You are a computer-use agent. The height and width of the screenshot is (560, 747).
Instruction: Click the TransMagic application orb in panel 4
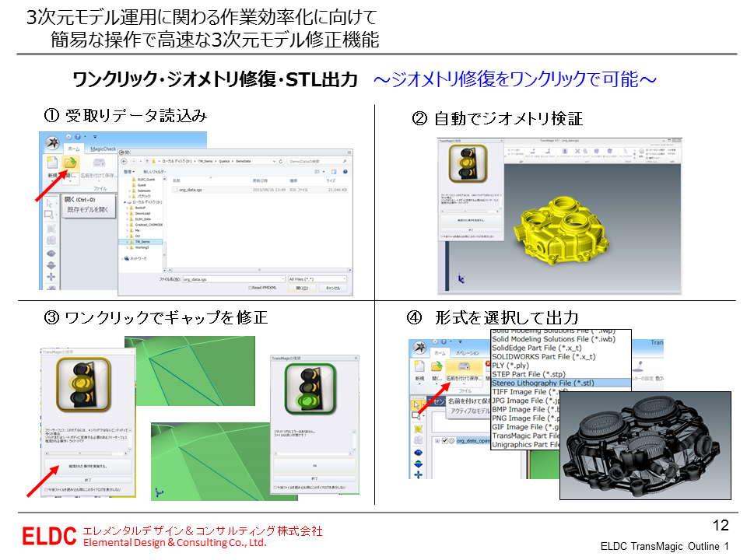coord(419,347)
